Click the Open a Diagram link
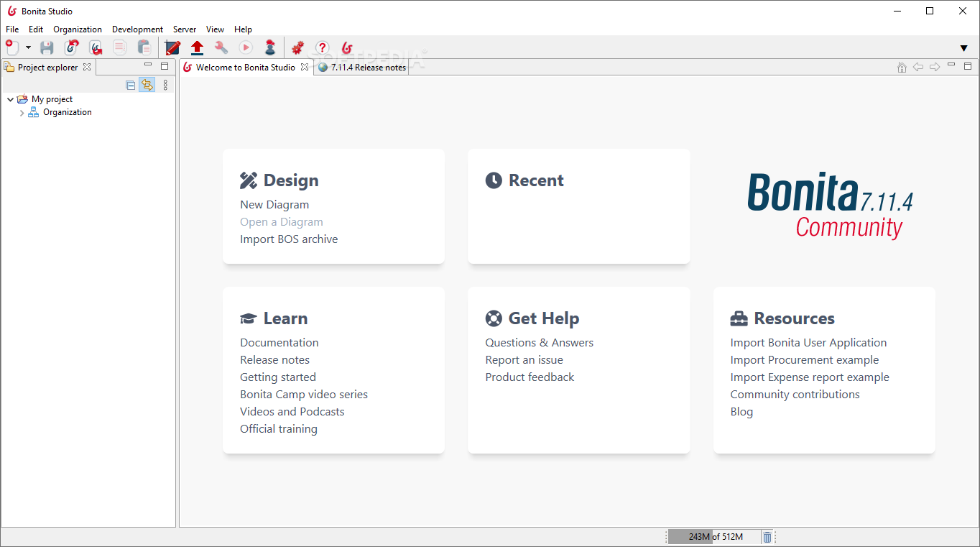The image size is (980, 547). coord(282,222)
